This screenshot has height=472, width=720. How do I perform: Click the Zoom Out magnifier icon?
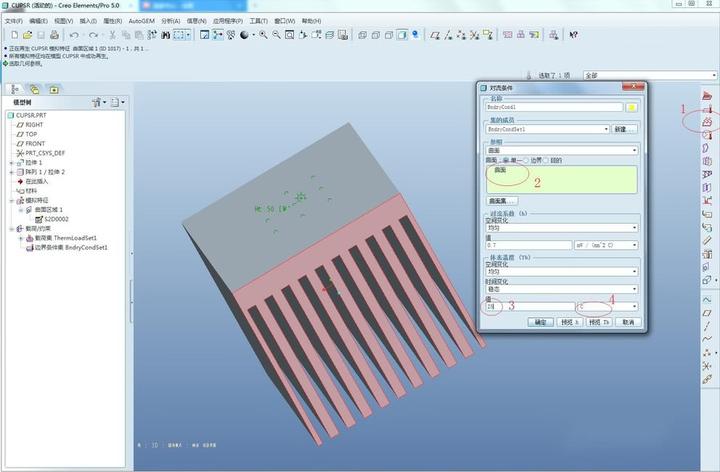276,35
